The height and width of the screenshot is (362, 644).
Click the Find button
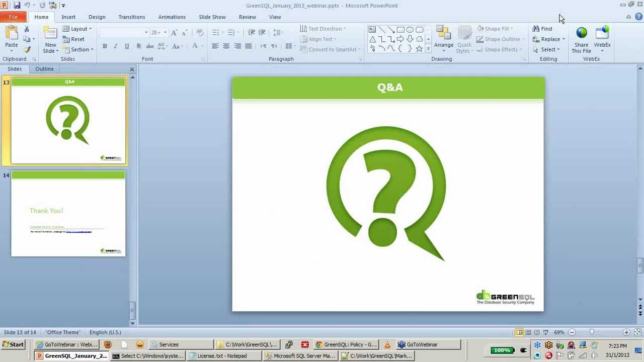tap(542, 29)
